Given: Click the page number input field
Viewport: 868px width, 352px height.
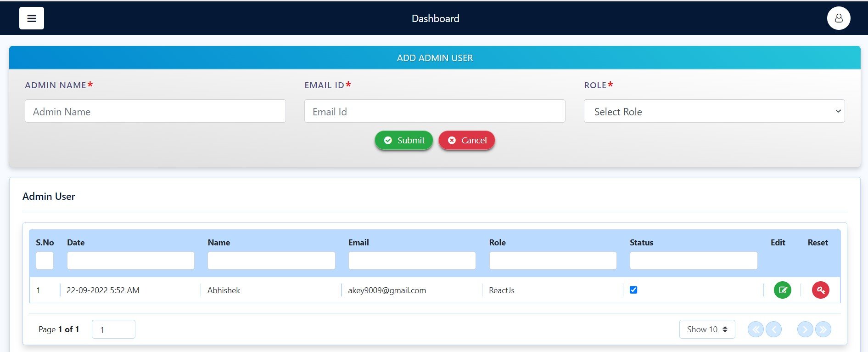Looking at the screenshot, I should tap(113, 329).
